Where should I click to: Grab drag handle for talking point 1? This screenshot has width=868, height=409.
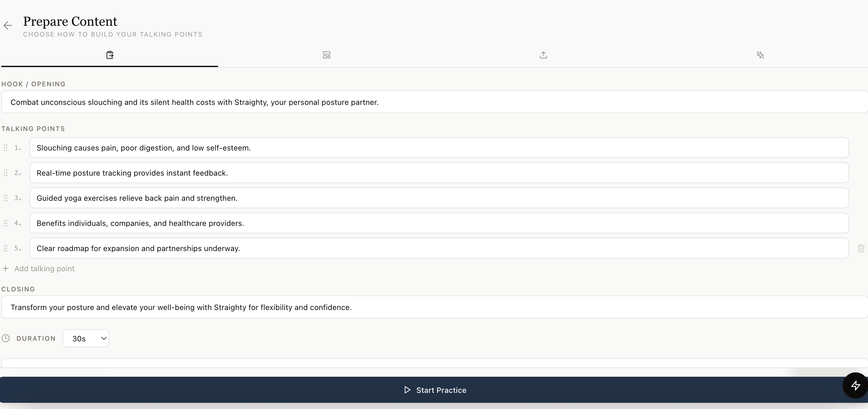(x=6, y=148)
